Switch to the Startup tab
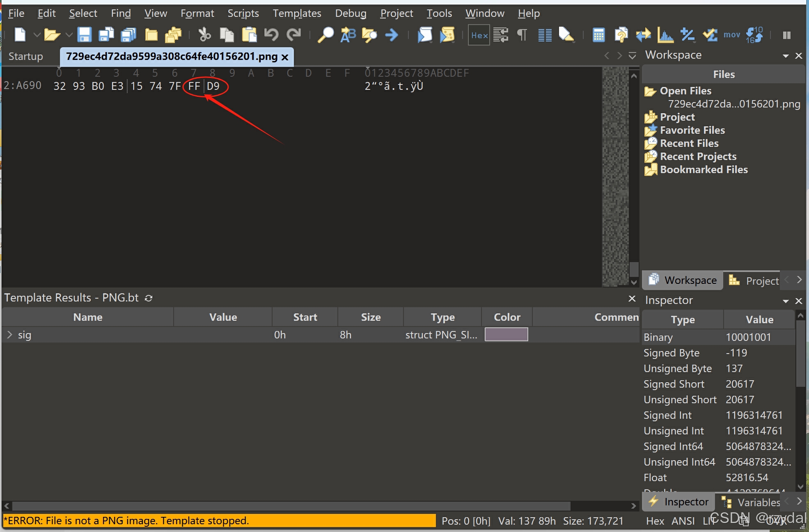Screen dimensions: 809x532 point(25,56)
